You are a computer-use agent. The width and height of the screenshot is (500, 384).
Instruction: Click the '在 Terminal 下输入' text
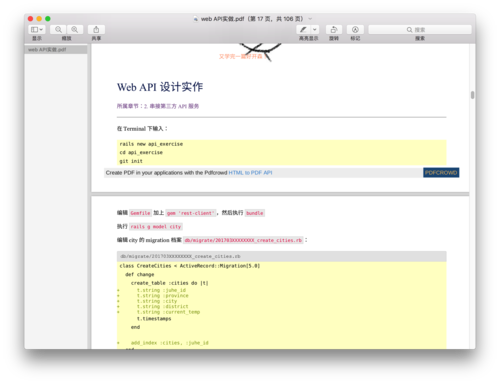point(142,129)
